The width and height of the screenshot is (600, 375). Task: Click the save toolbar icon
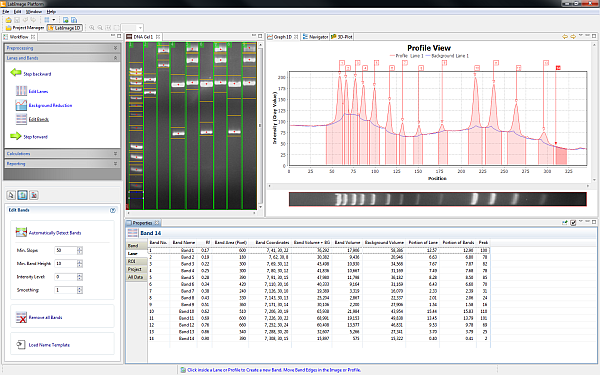tap(17, 20)
